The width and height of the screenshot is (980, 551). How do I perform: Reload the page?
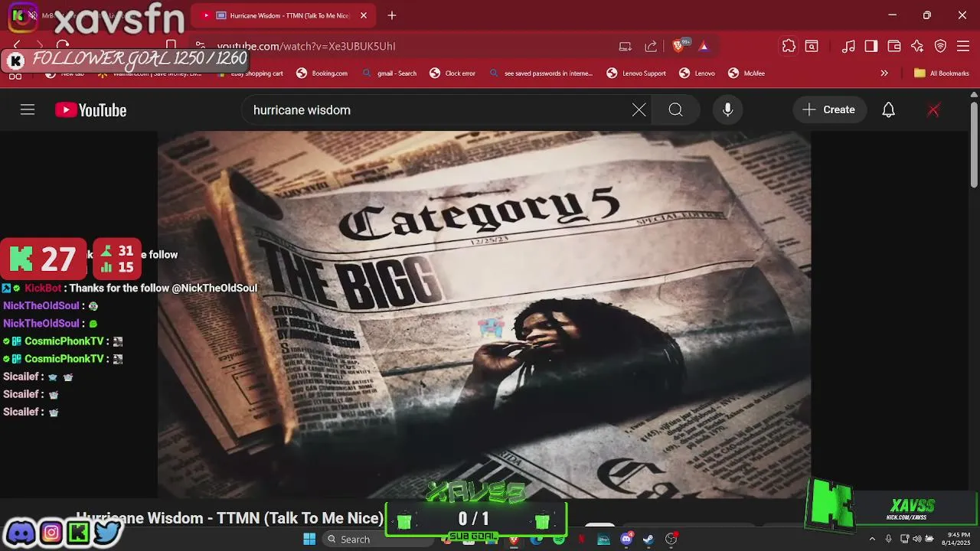click(x=63, y=46)
